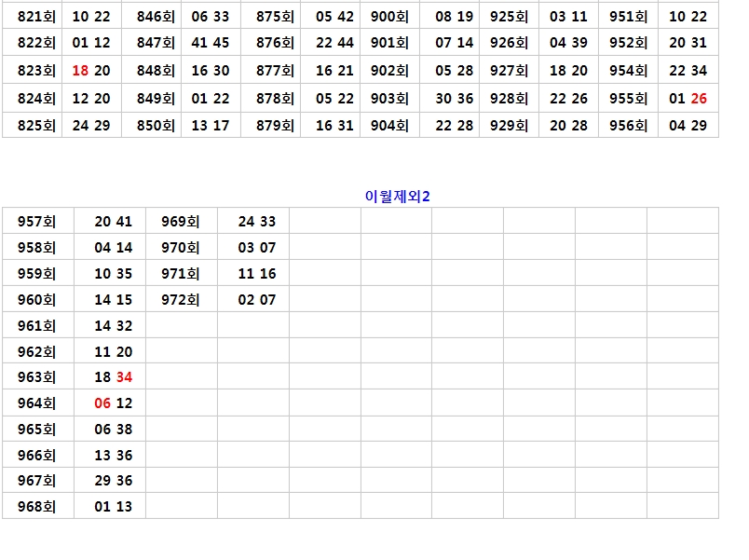Click the 972회 cell

(x=181, y=299)
